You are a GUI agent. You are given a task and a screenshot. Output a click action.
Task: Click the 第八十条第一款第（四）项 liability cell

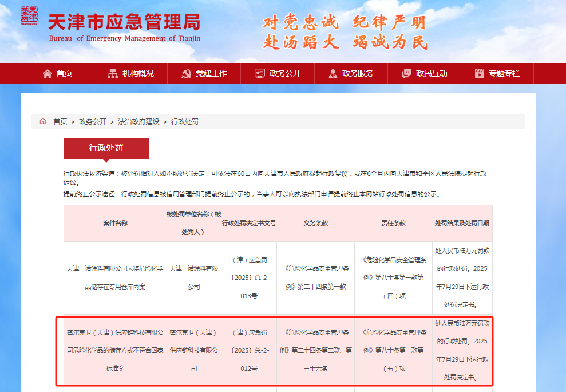pyautogui.click(x=394, y=278)
